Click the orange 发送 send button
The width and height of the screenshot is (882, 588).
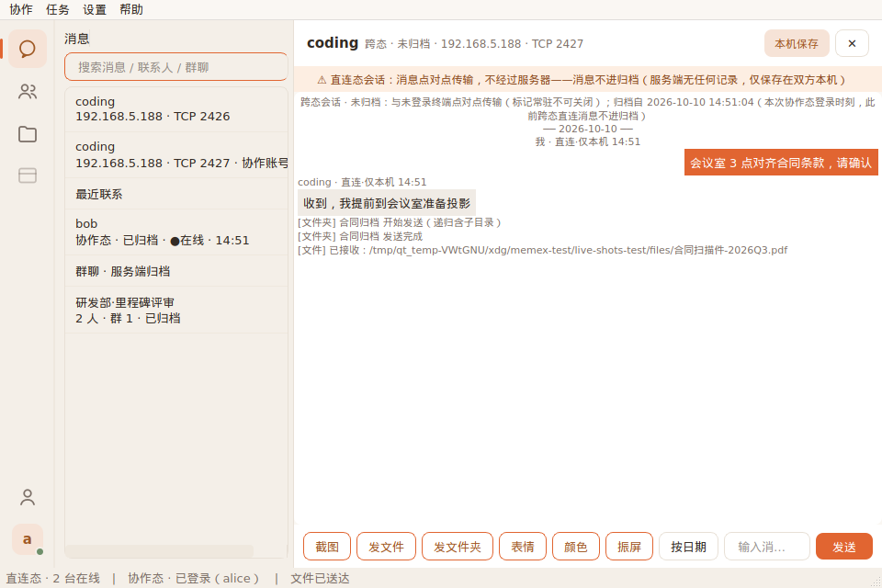click(x=843, y=547)
